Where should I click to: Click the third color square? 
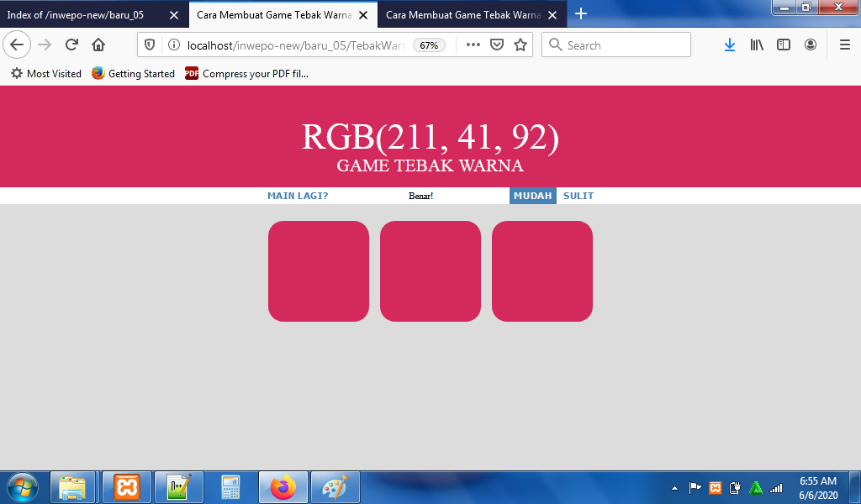[x=542, y=271]
